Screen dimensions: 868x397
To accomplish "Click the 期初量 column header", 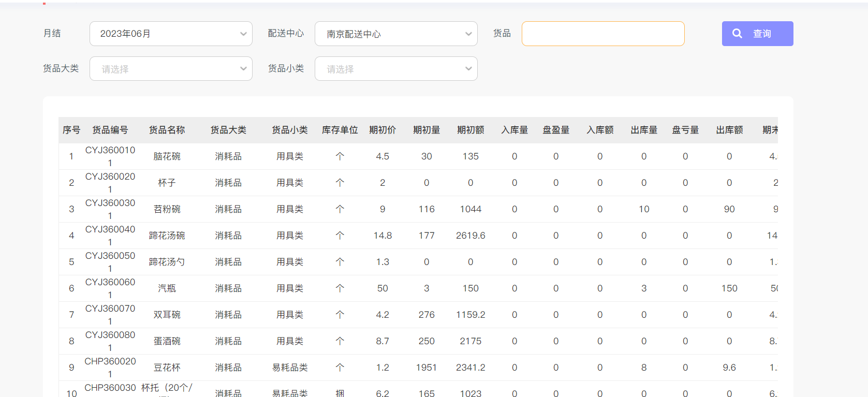I will coord(426,130).
